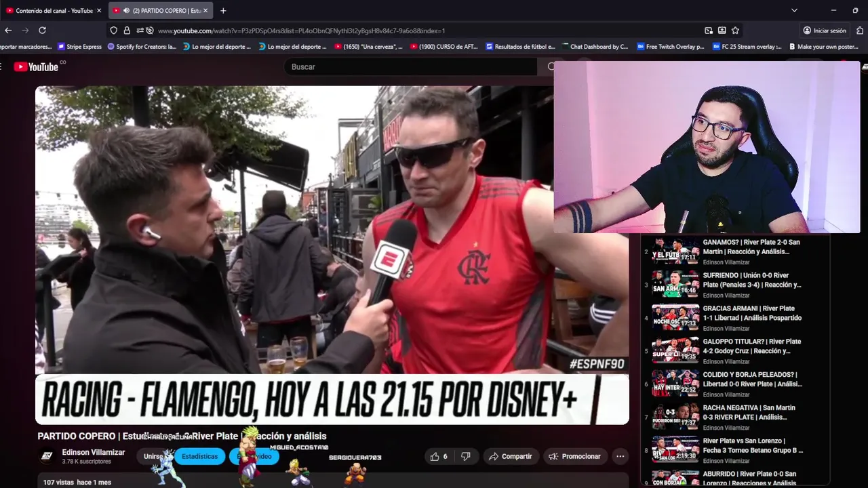
Task: Open the three-dot more actions menu
Action: [x=619, y=456]
